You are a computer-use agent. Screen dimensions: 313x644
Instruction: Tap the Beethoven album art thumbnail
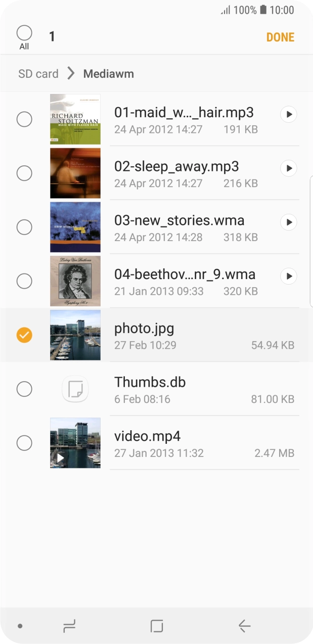[x=75, y=281]
